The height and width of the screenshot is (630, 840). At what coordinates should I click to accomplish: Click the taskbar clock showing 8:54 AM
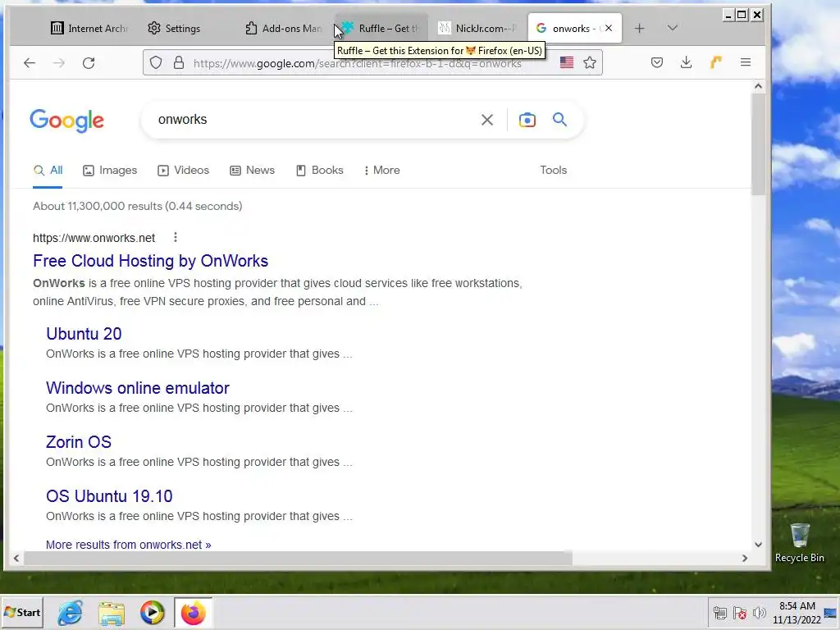click(x=797, y=613)
